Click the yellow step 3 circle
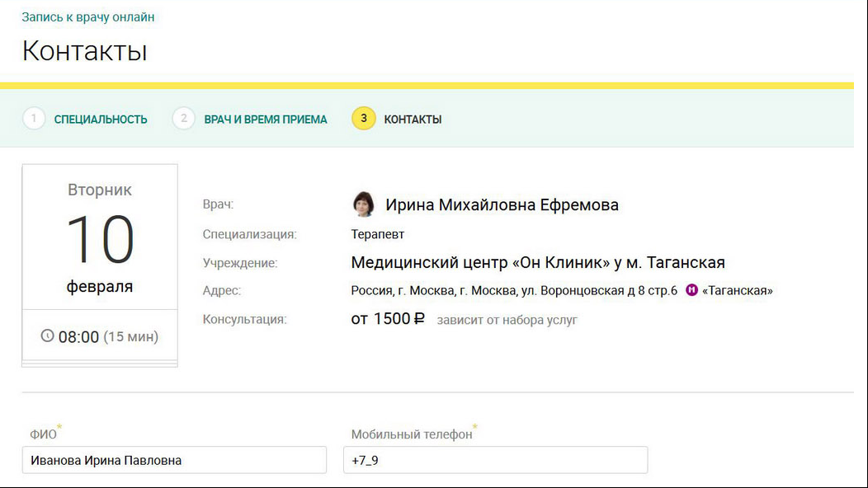This screenshot has height=488, width=868. click(364, 119)
